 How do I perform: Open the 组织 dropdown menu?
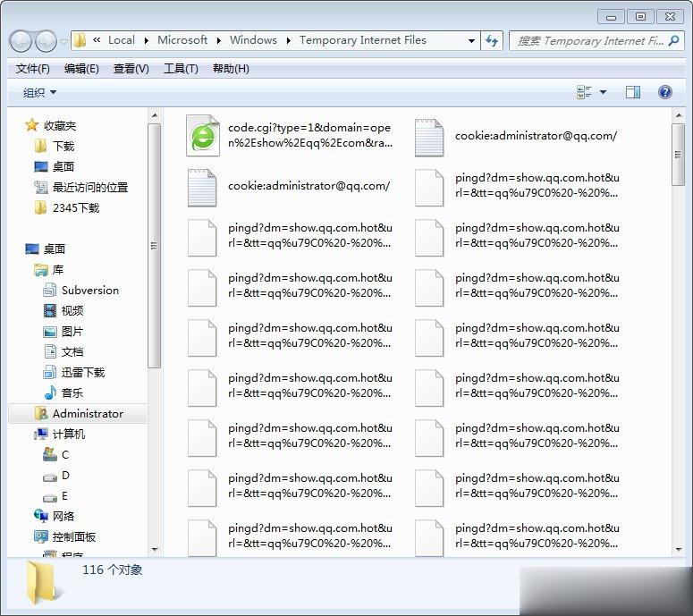39,92
